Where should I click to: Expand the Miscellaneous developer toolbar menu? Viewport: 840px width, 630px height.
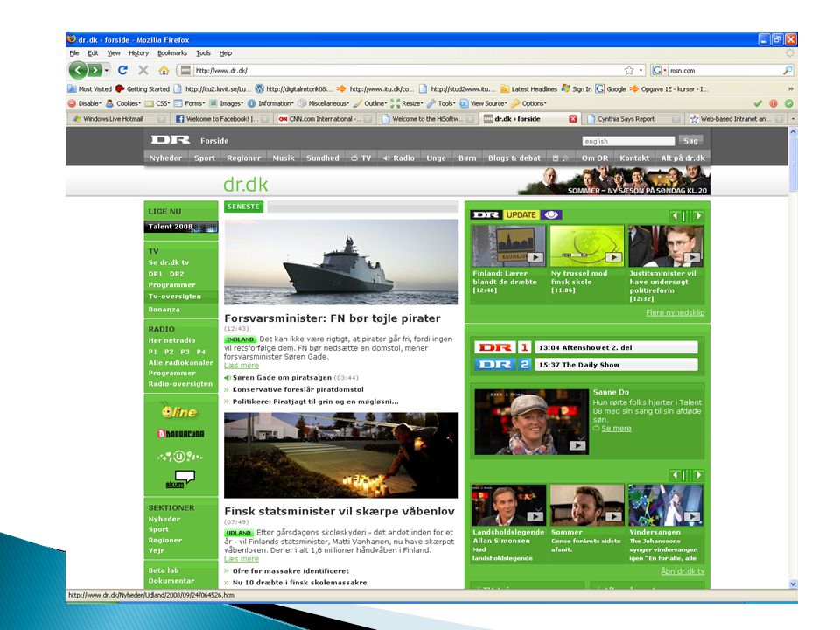pyautogui.click(x=324, y=103)
